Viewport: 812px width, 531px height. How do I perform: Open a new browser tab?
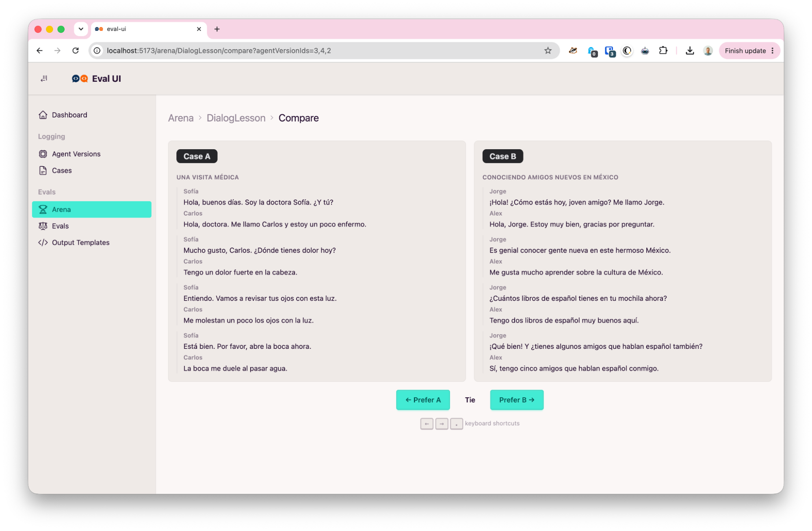[x=217, y=29]
